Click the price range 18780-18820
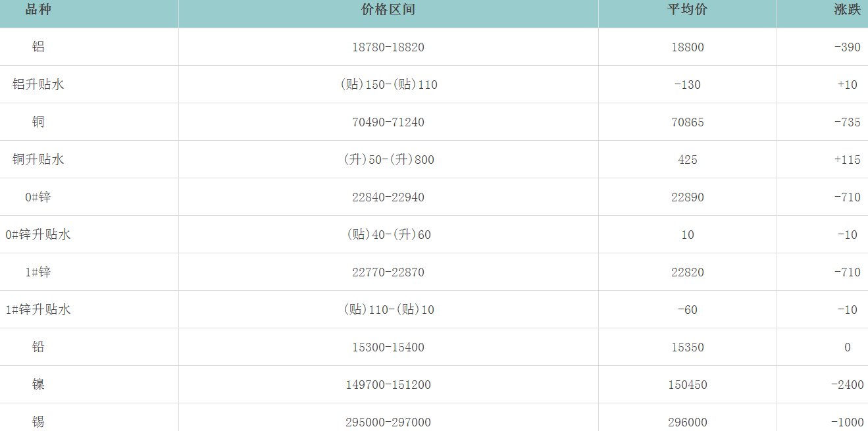The image size is (868, 431). click(388, 47)
